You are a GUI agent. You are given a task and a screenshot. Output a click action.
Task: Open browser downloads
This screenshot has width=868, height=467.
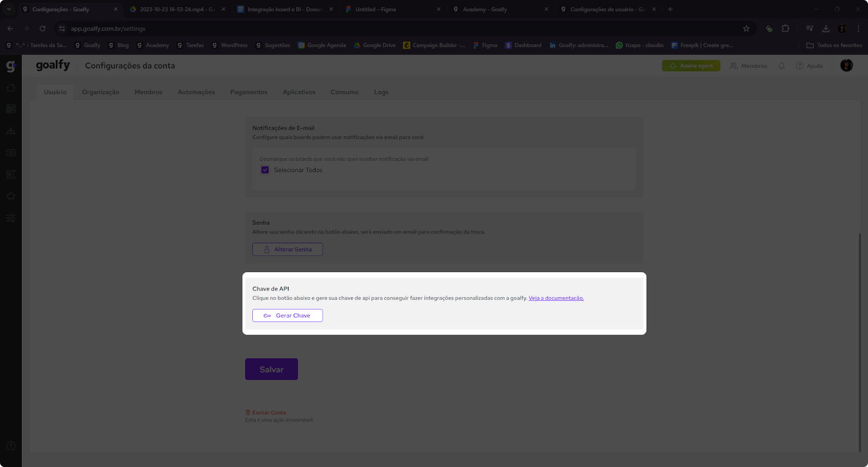pos(826,28)
